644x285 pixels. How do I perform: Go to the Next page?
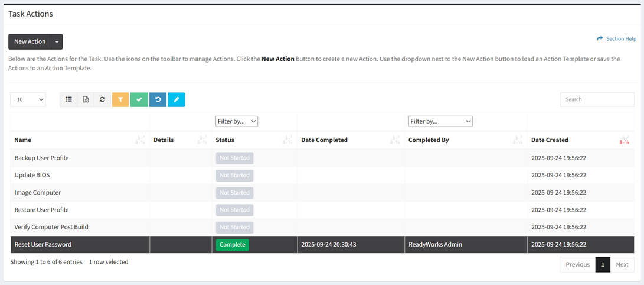pos(622,265)
